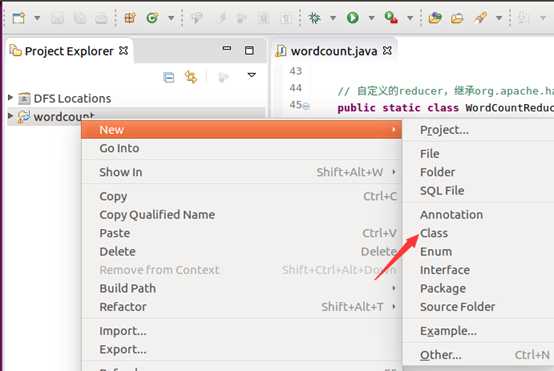554x371 pixels.
Task: Expand the wordcount project node
Action: 10,115
